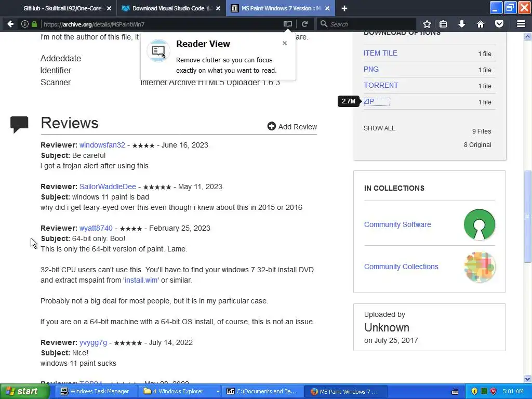This screenshot has width=532, height=399.
Task: Close the MS Paint Windows 7 tab
Action: click(327, 8)
